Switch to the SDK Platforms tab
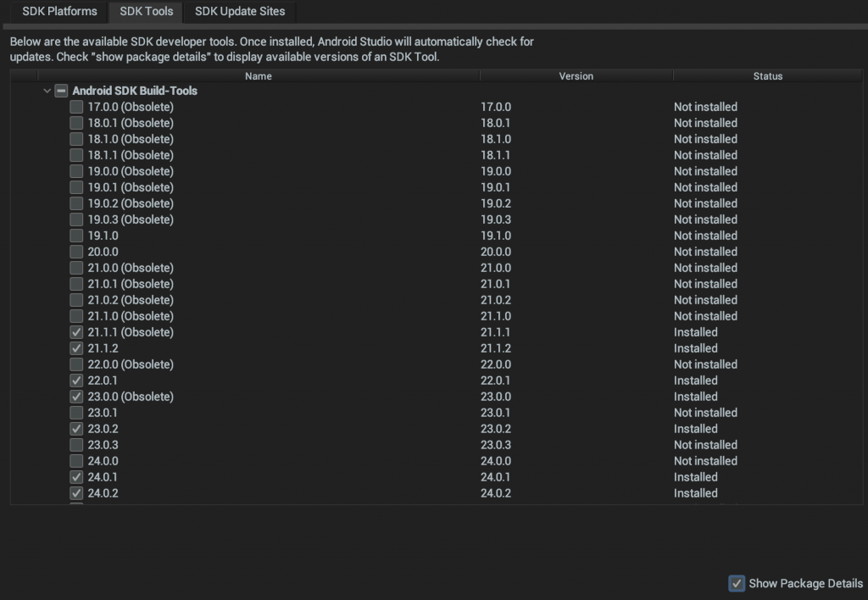The height and width of the screenshot is (600, 868). [59, 11]
